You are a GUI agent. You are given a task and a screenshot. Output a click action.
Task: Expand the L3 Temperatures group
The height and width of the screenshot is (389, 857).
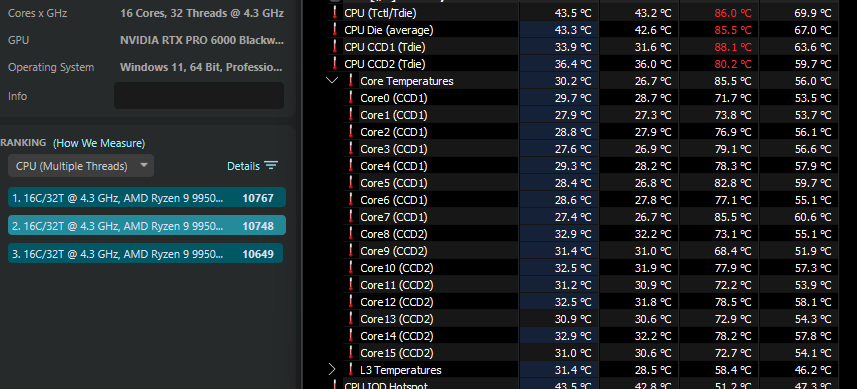coord(332,370)
